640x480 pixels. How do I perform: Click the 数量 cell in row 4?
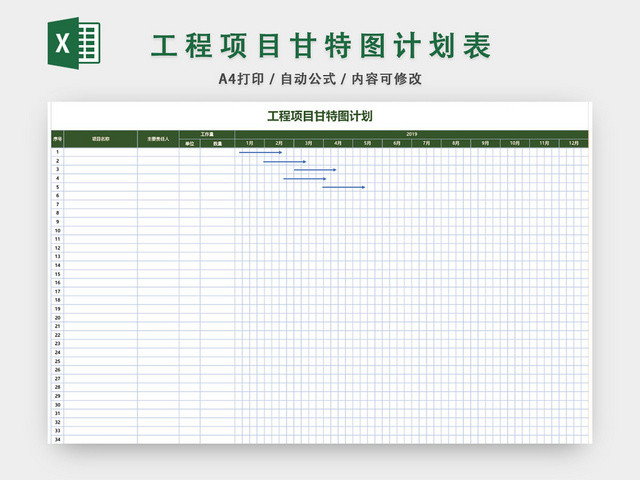click(218, 178)
